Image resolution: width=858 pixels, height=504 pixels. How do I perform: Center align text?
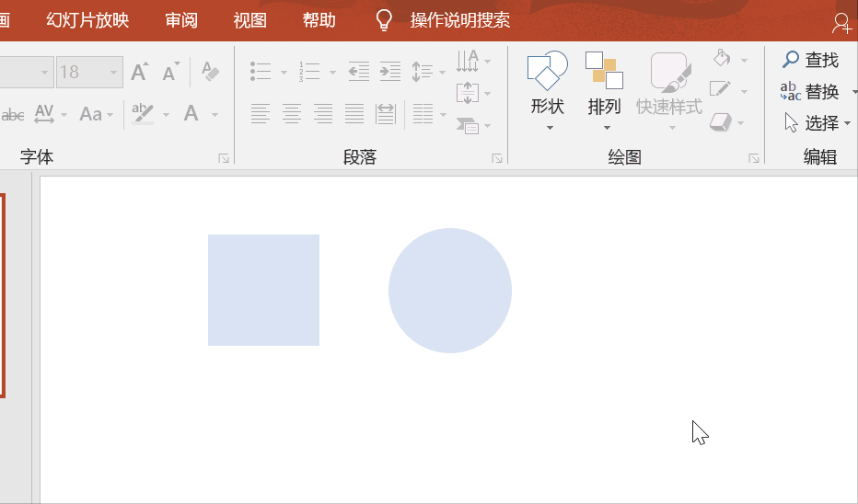point(291,114)
